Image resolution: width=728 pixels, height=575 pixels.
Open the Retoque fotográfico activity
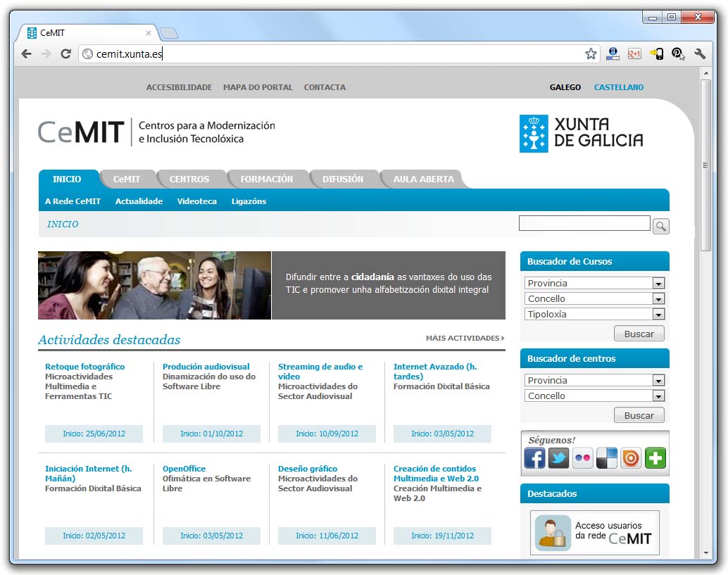coord(85,367)
